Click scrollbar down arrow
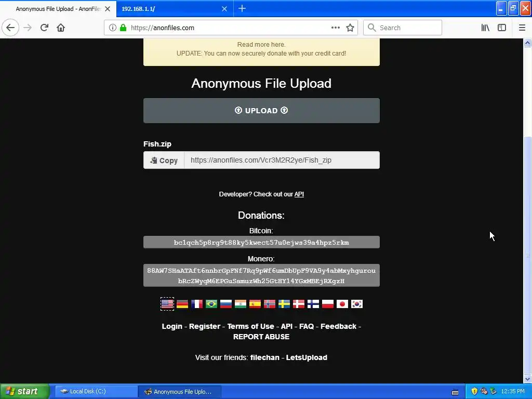 tap(528, 379)
